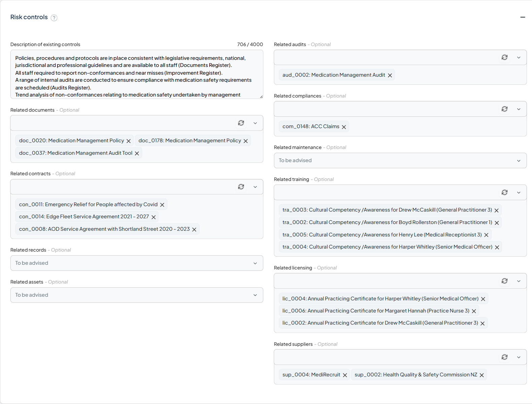Expand the Related contracts dropdown

point(255,187)
